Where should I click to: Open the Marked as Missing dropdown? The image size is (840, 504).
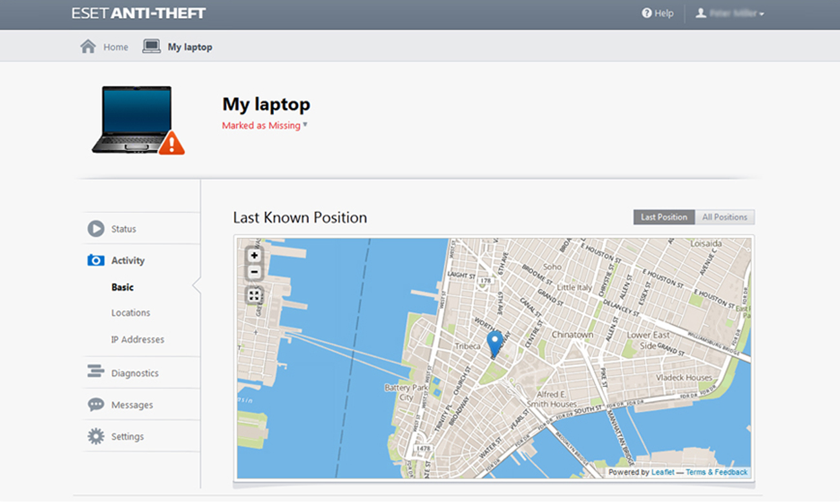tap(265, 125)
